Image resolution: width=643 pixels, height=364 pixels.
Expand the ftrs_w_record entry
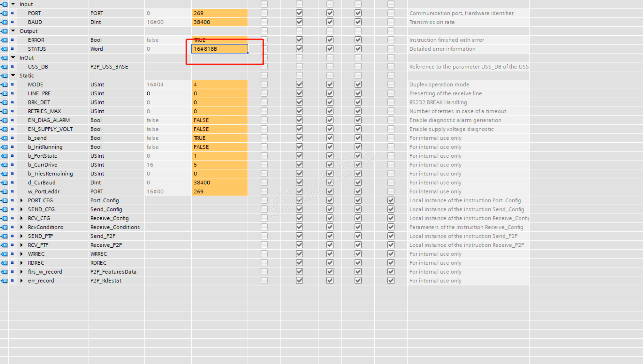21,272
